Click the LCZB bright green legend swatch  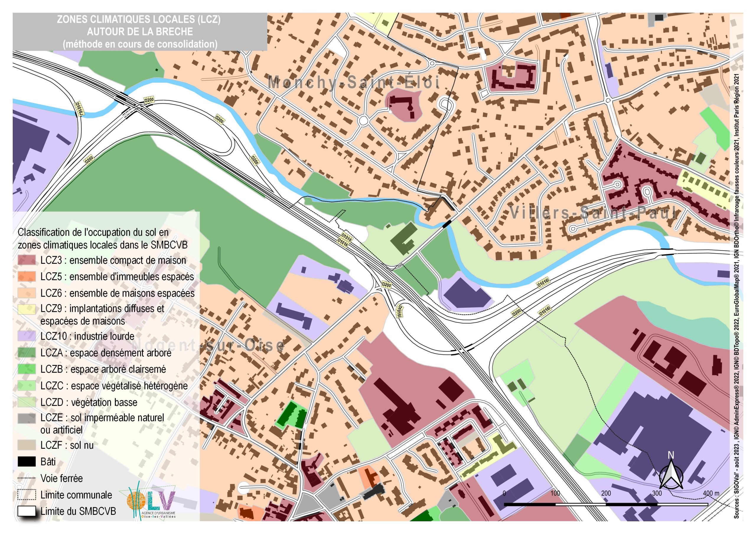click(27, 369)
